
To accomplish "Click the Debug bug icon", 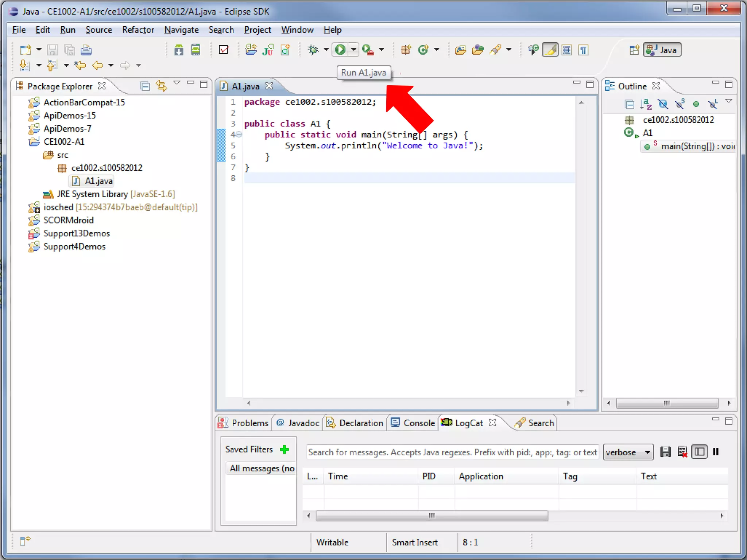I will point(313,50).
